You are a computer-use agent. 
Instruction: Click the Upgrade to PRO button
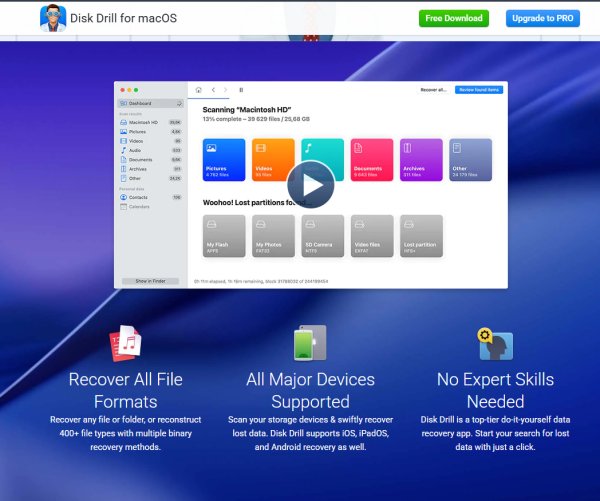pyautogui.click(x=543, y=18)
